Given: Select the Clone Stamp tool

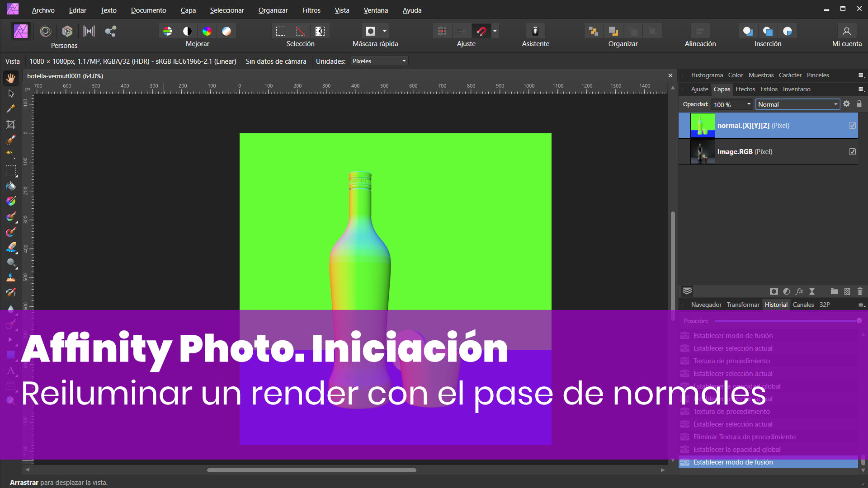Looking at the screenshot, I should click(11, 278).
